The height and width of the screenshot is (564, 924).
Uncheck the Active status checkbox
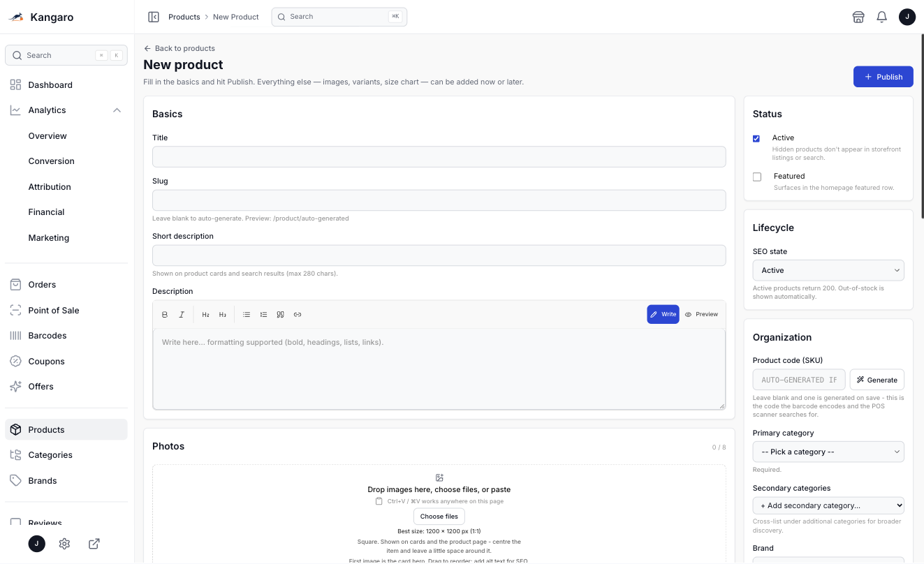click(x=756, y=139)
